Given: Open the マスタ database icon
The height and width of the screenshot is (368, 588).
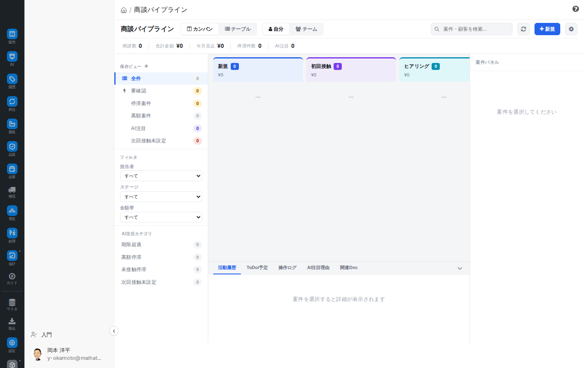Looking at the screenshot, I should [12, 303].
